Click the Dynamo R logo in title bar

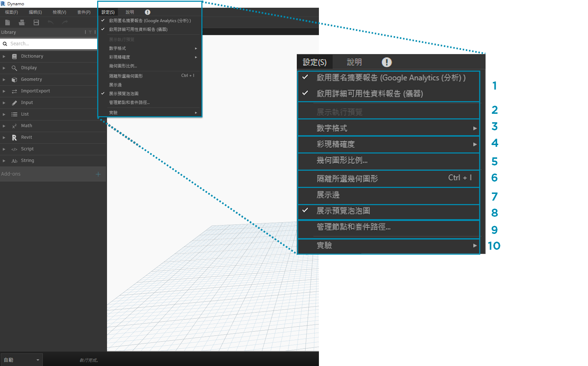coord(3,4)
